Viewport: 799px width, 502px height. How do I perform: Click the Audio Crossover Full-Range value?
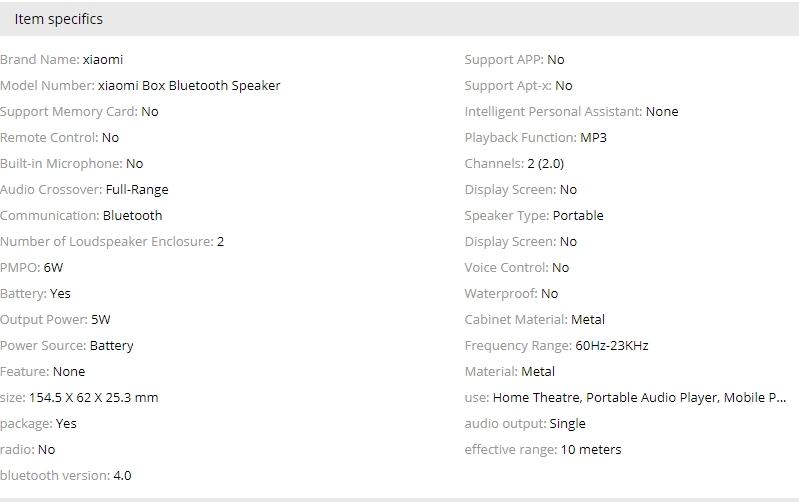point(137,190)
